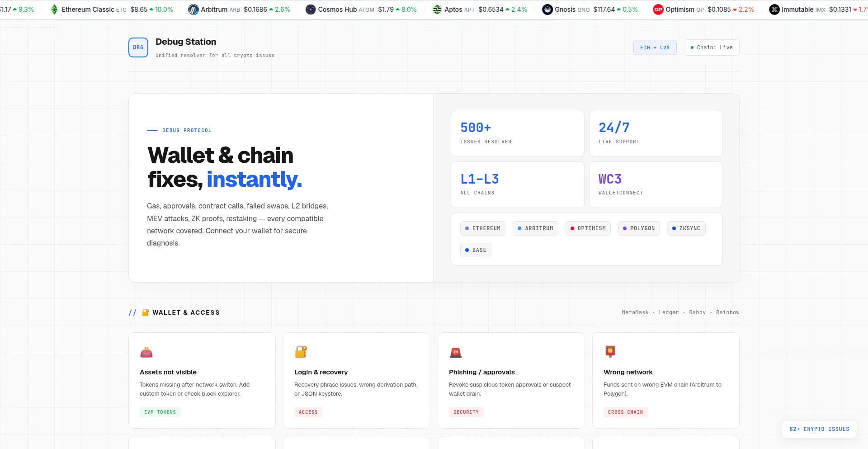Viewport: 868px width, 449px height.
Task: Click the ETH + L2S badge
Action: tap(655, 47)
